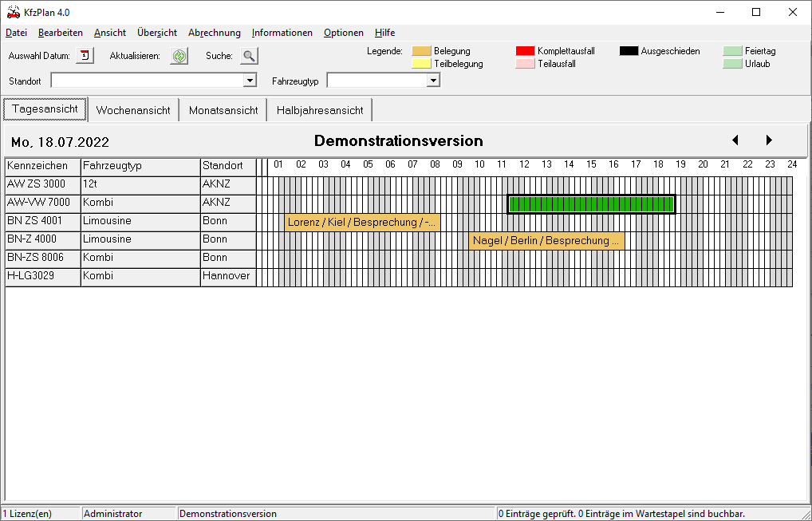Expand the Fahrzeugtyp dropdown
Viewport: 812px width, 521px height.
(433, 81)
